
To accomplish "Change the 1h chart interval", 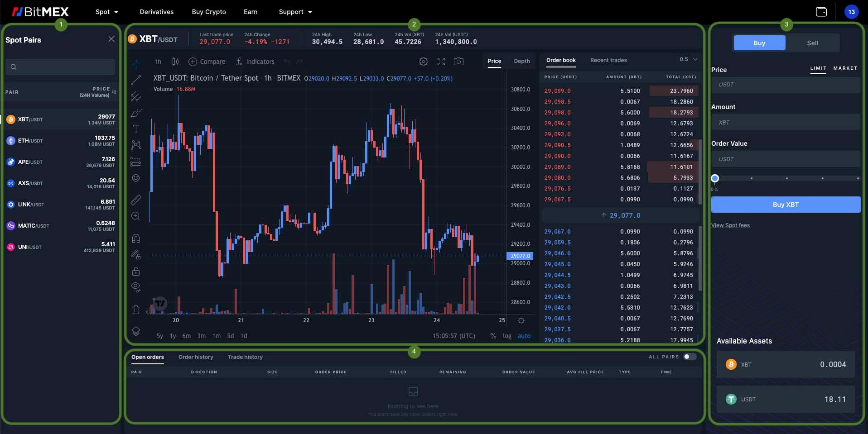I will point(158,62).
